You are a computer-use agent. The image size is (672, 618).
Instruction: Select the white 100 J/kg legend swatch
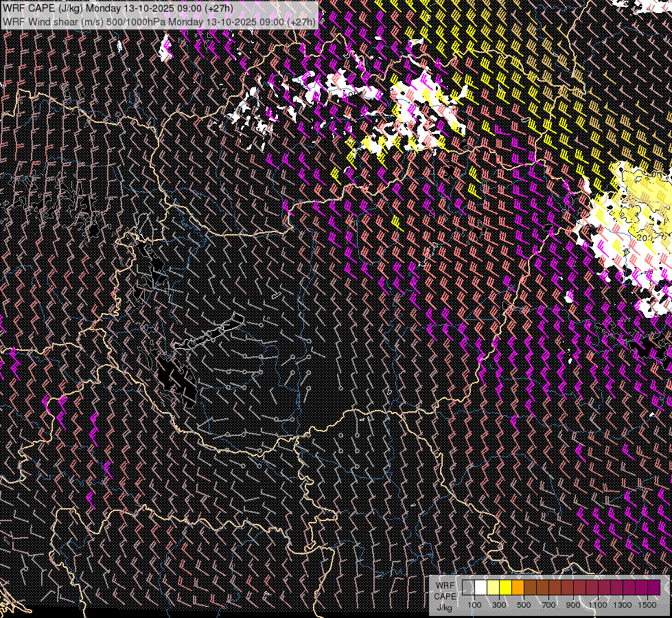click(x=480, y=587)
